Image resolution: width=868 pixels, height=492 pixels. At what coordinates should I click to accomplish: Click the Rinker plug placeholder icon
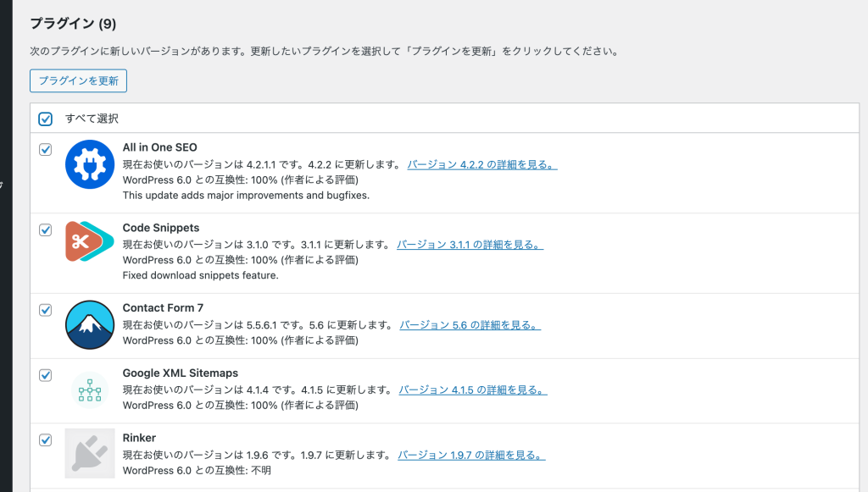pos(90,453)
